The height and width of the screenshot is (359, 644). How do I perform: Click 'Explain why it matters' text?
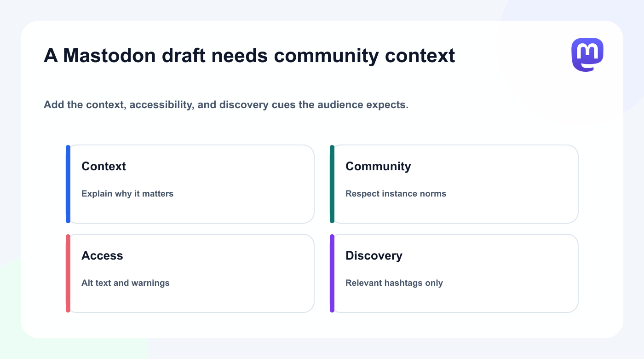[127, 194]
